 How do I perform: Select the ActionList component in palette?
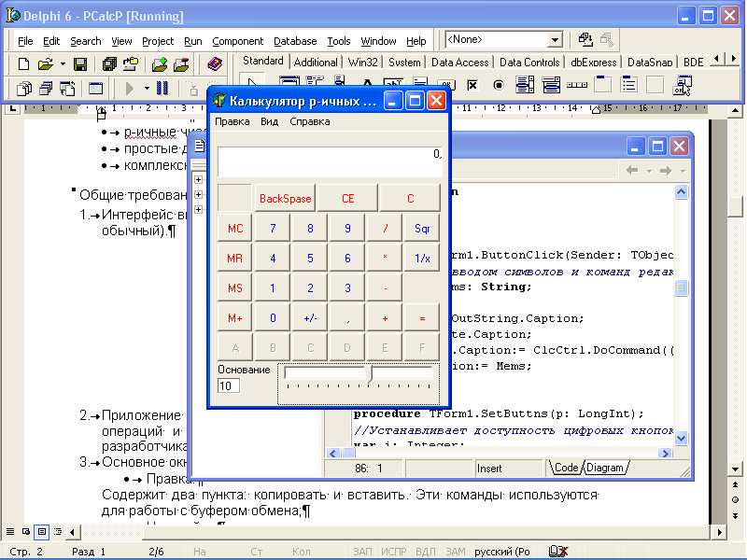coord(683,85)
